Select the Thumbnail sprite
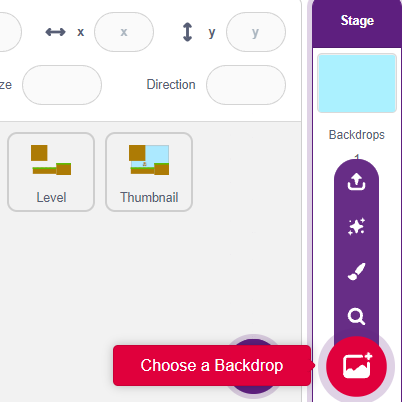 (x=149, y=172)
